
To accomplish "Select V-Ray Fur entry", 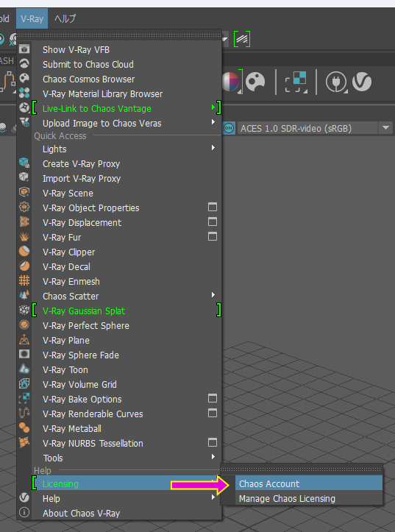I will (x=118, y=238).
